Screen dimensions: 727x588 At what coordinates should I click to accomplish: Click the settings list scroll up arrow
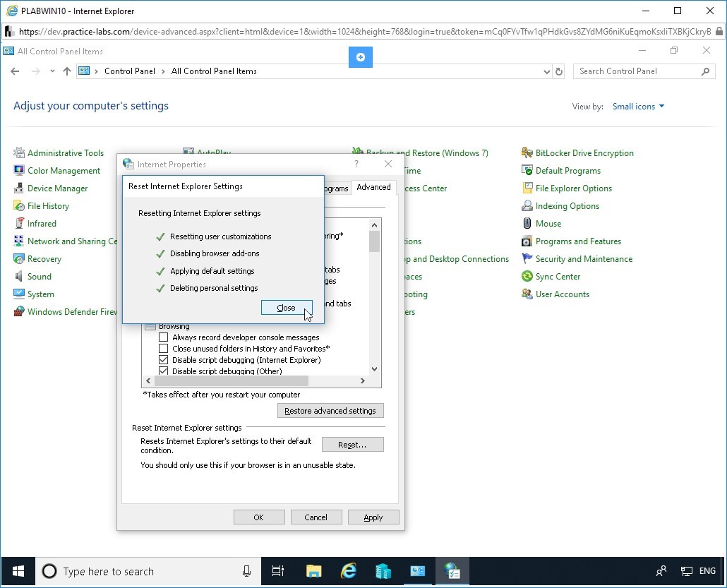[x=375, y=225]
